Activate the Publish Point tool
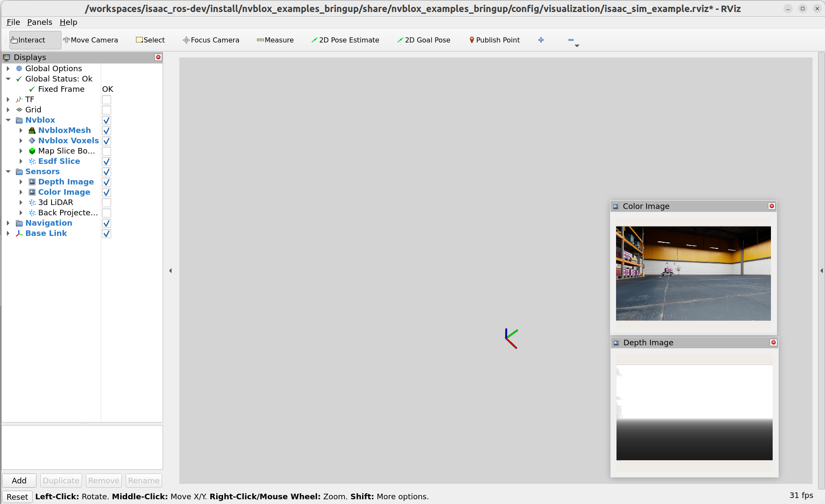The width and height of the screenshot is (825, 504). [494, 40]
